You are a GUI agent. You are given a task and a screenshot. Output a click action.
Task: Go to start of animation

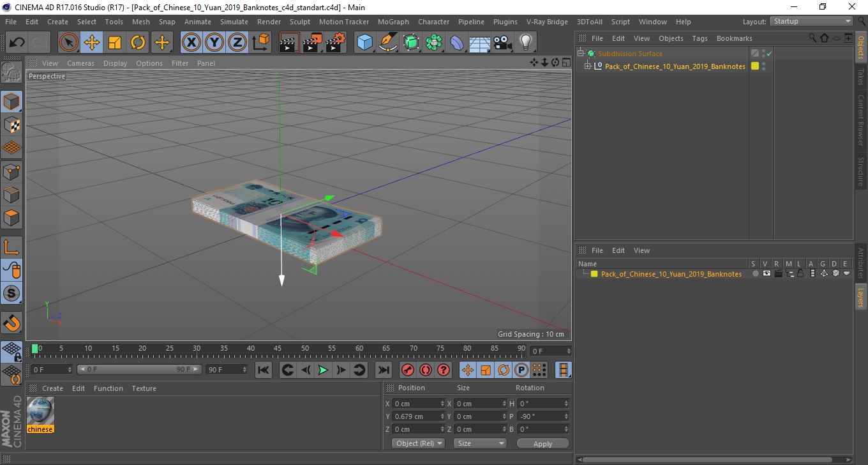pyautogui.click(x=264, y=370)
